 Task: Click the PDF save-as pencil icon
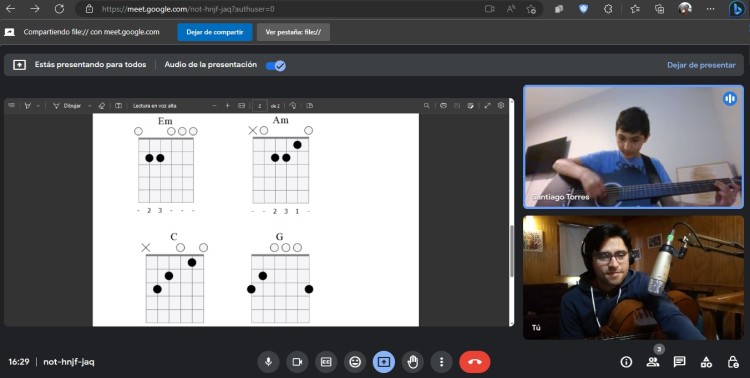471,106
